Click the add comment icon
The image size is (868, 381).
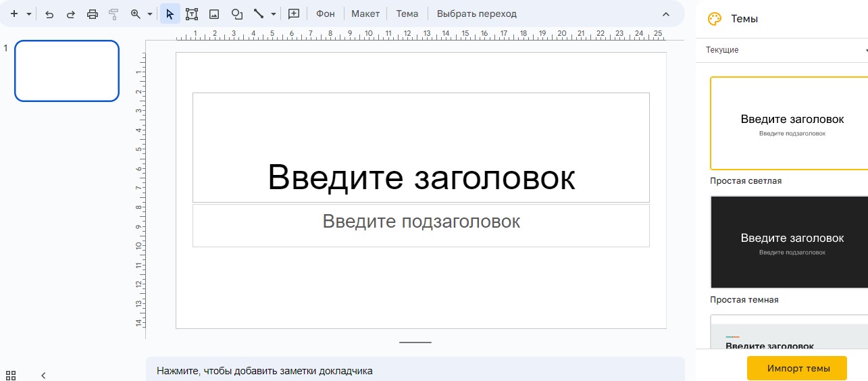294,14
